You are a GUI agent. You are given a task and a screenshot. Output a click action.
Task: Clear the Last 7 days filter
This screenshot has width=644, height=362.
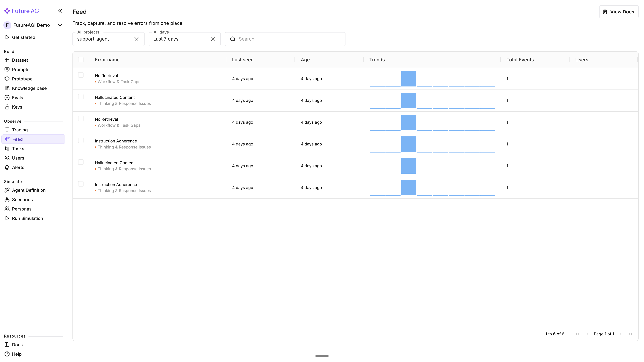tap(212, 39)
